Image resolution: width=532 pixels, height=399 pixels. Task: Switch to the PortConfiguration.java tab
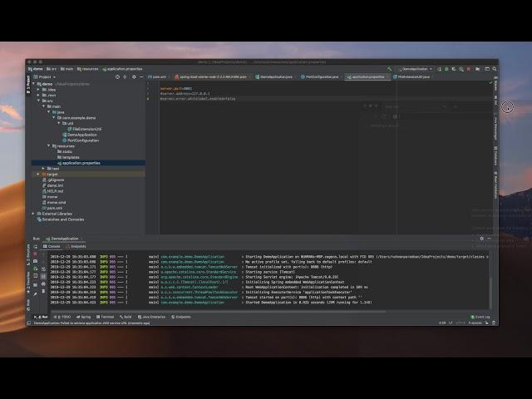click(319, 77)
